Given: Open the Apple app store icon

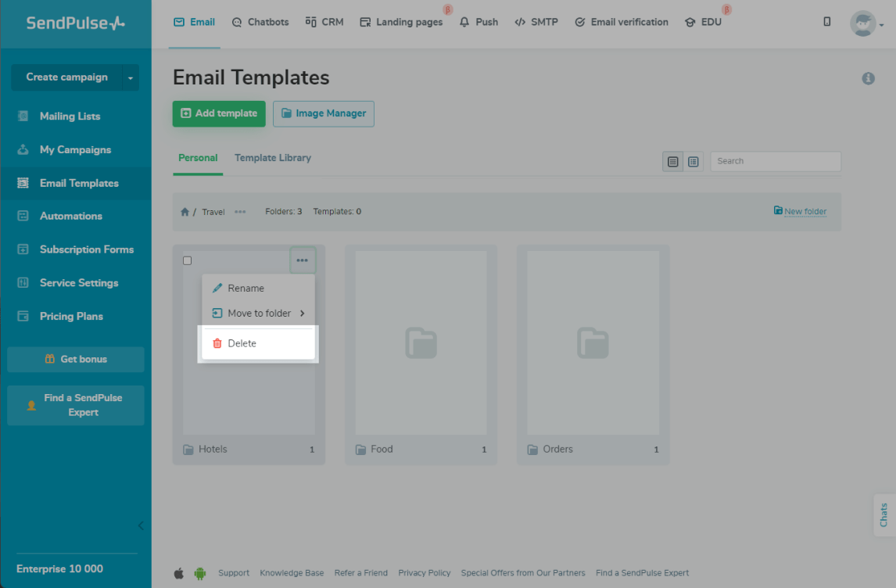Looking at the screenshot, I should tap(179, 573).
